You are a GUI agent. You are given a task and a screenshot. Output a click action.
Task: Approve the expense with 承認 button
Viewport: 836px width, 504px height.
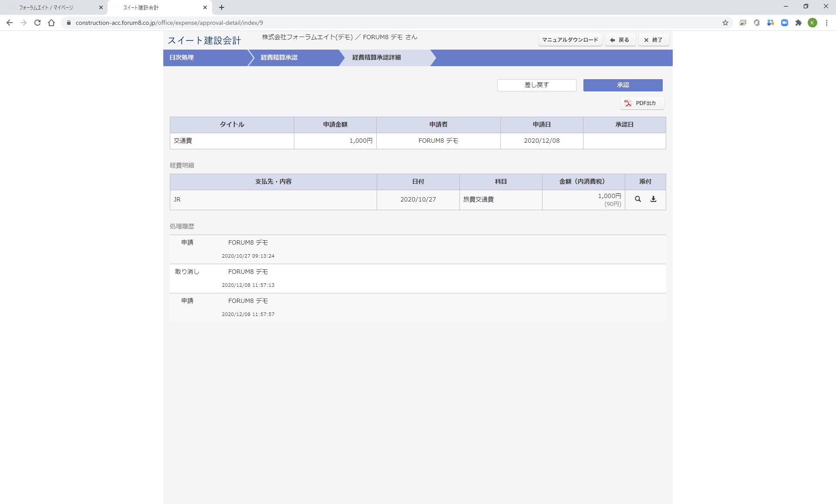click(x=623, y=85)
